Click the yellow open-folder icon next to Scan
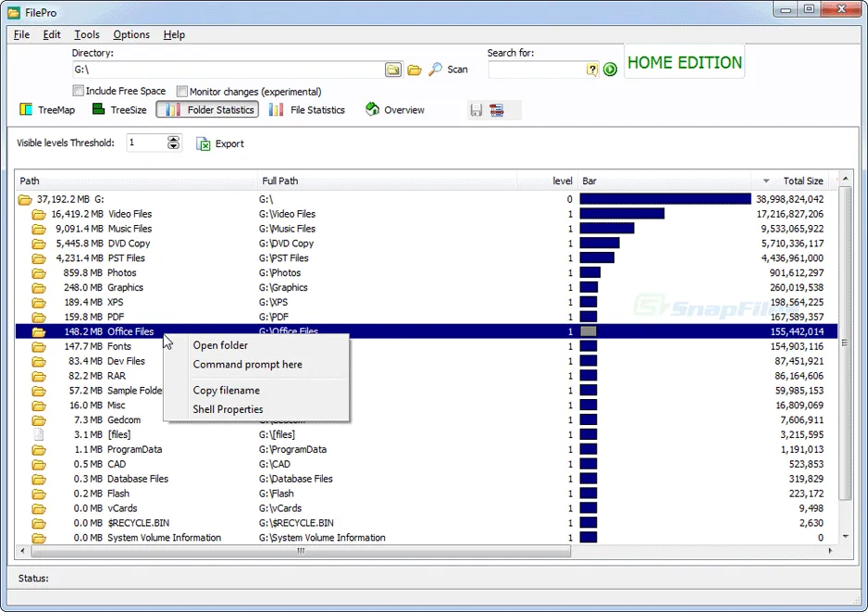Viewport: 868px width, 612px height. click(414, 69)
